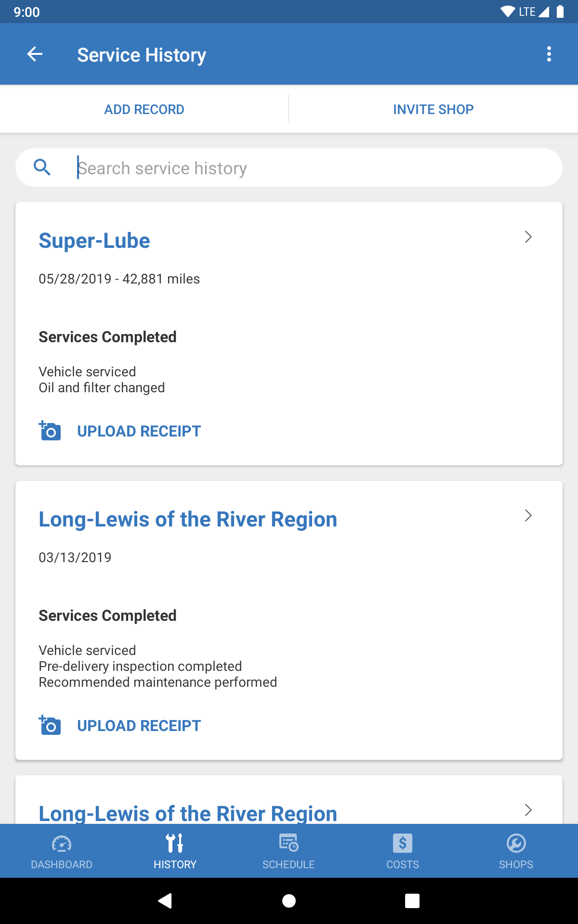This screenshot has height=924, width=578.
Task: Click Upload Receipt for 03/13/2019 service
Action: 139,726
